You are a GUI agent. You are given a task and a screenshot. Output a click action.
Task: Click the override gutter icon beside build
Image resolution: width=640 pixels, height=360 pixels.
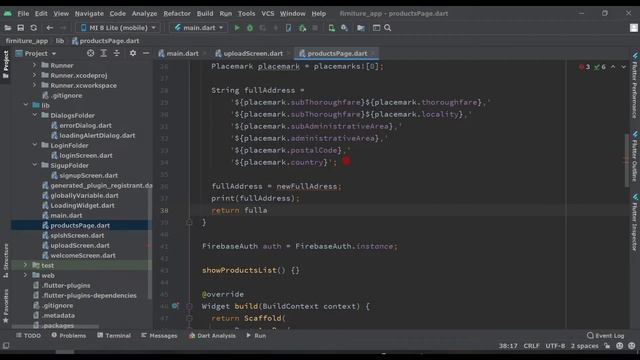(x=175, y=306)
